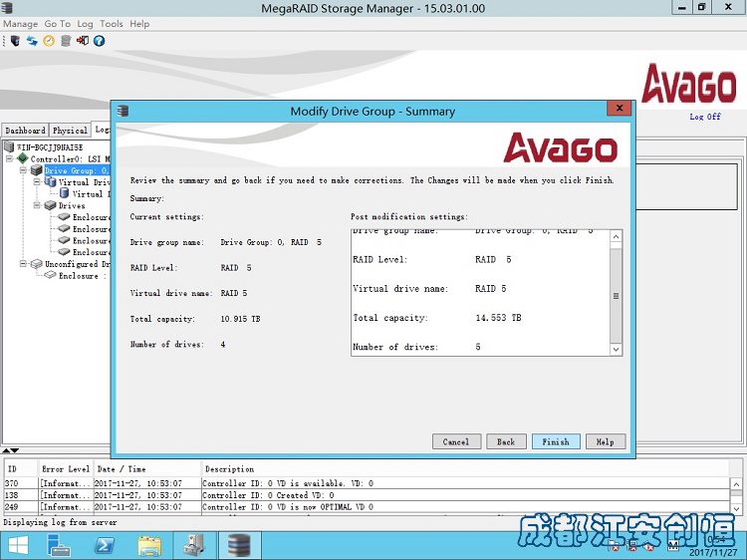Open File Explorer from taskbar
The height and width of the screenshot is (560, 747).
tap(149, 545)
